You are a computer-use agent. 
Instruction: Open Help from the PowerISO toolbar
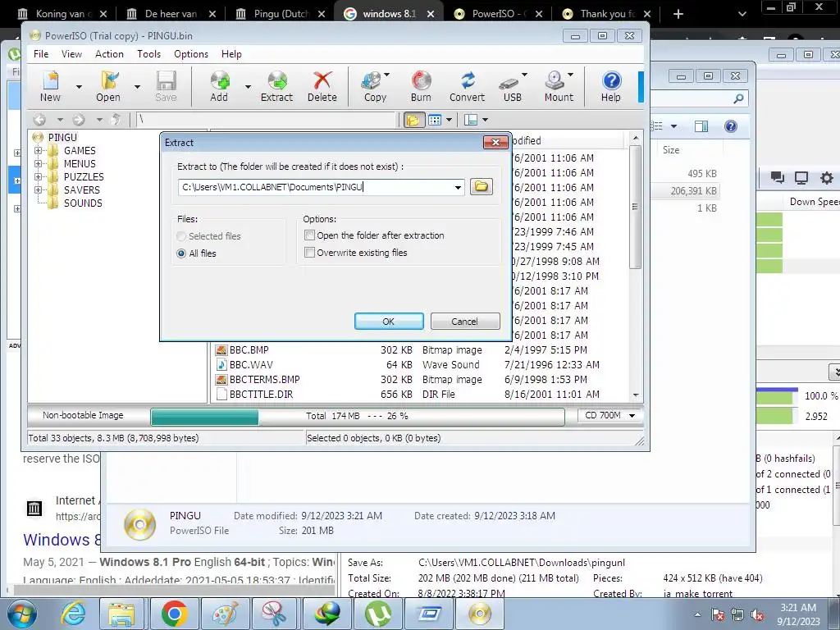610,86
